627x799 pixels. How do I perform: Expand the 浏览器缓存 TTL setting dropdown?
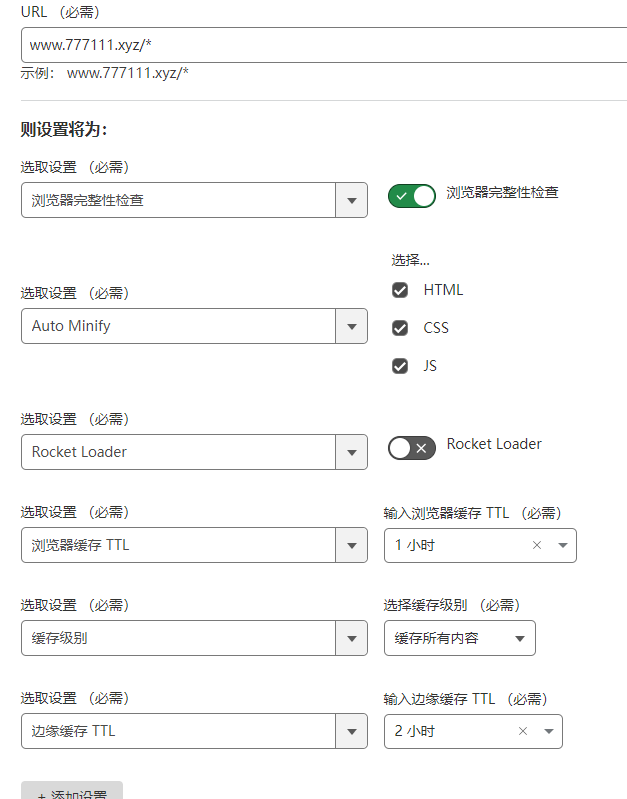tap(350, 545)
